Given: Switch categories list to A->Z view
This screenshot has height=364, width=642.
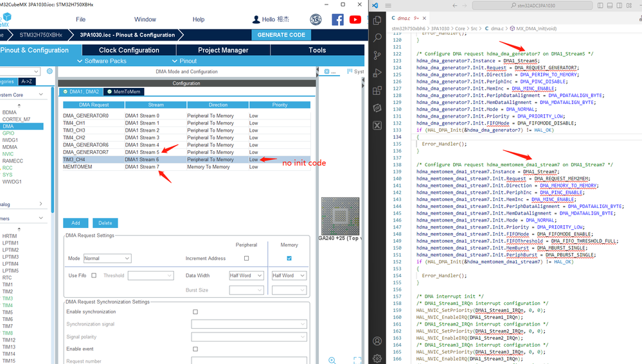Looking at the screenshot, I should point(26,82).
